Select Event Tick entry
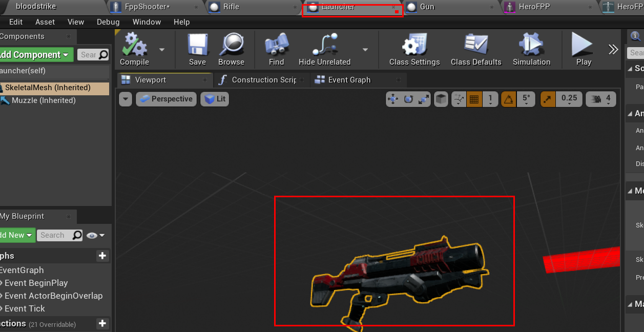 [x=25, y=308]
